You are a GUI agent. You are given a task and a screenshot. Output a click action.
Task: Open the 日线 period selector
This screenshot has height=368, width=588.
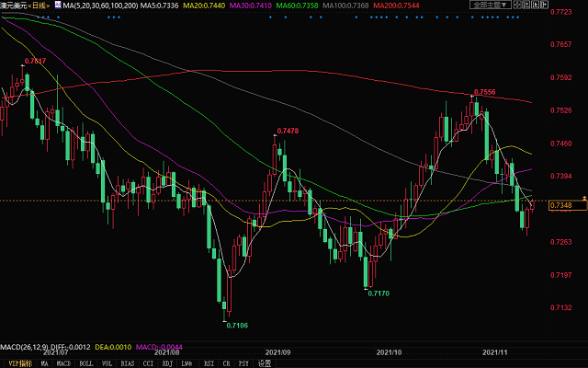click(40, 6)
